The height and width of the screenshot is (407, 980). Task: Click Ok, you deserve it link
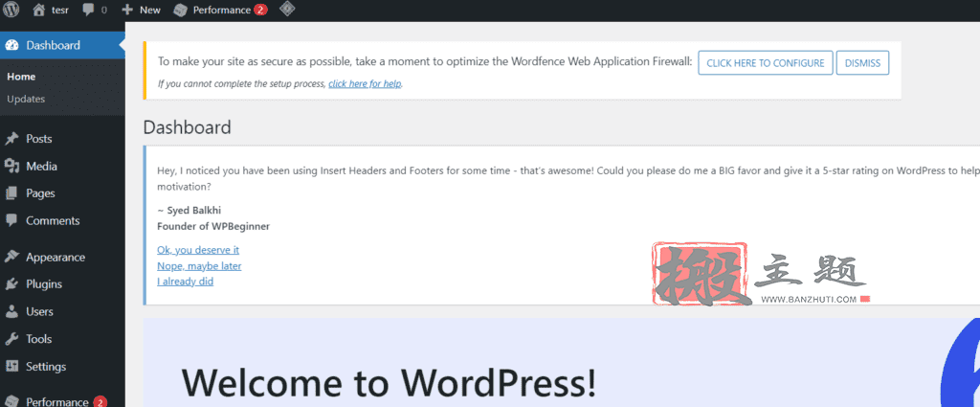pos(198,250)
